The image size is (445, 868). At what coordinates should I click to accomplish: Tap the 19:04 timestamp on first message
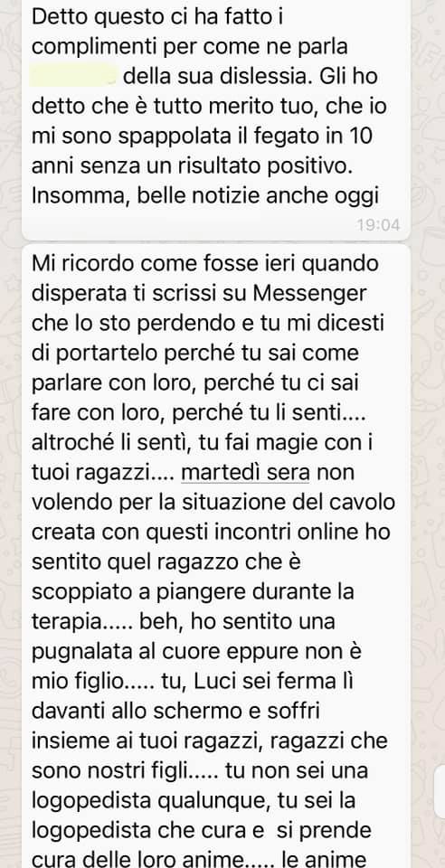click(x=380, y=225)
